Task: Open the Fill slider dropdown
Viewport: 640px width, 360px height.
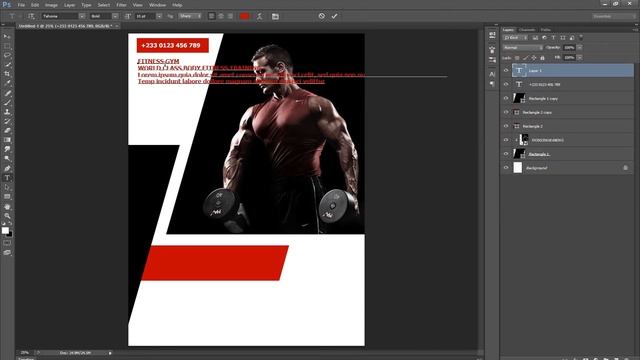Action: (580, 58)
